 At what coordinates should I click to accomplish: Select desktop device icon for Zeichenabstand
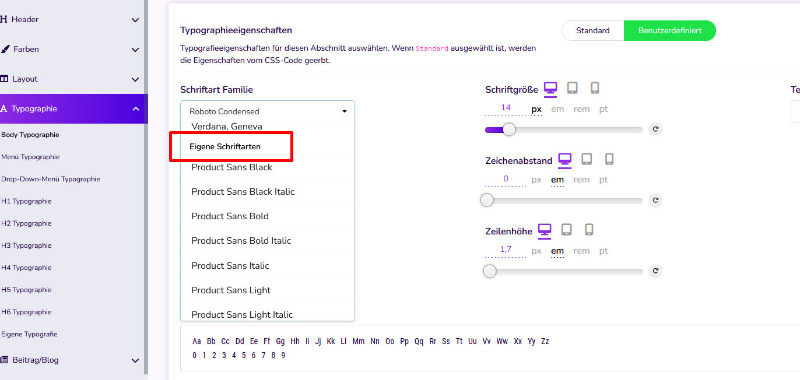pyautogui.click(x=564, y=160)
